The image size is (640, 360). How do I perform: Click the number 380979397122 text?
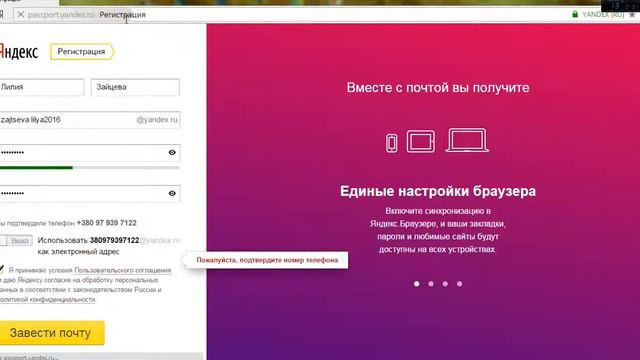pos(114,240)
